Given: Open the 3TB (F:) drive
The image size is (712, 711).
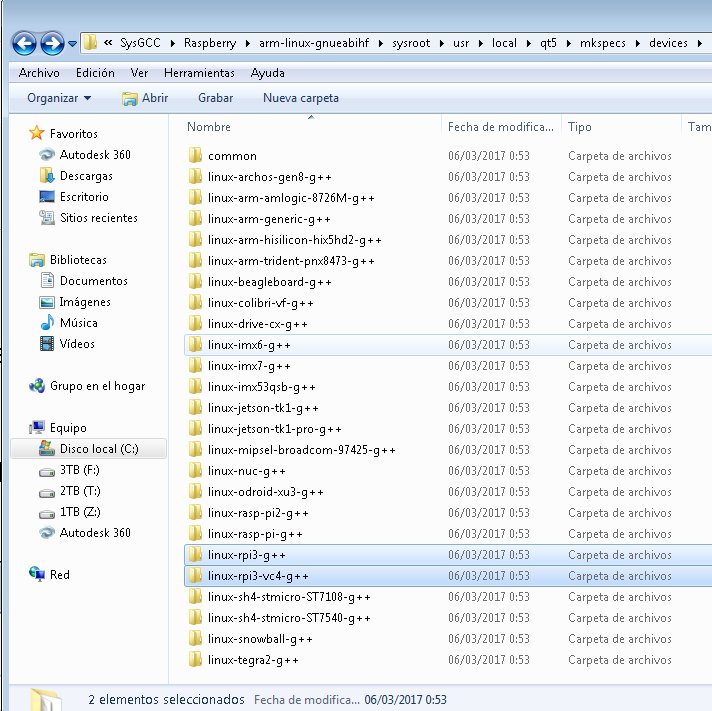Looking at the screenshot, I should pos(79,469).
